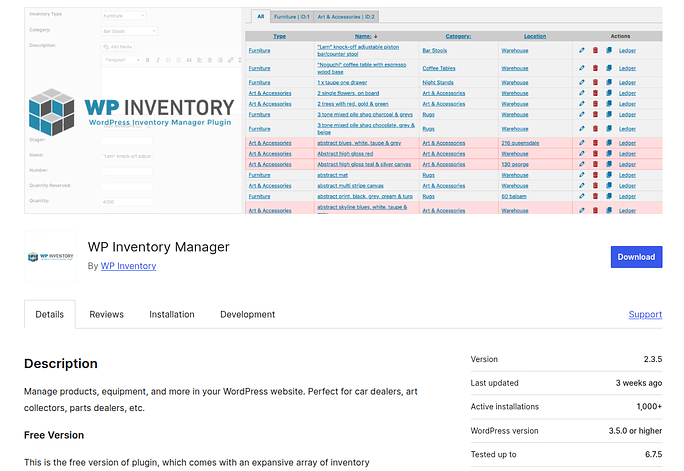The height and width of the screenshot is (471, 684).
Task: Open the Paragraph format dropdown in the editor
Action: [122, 60]
